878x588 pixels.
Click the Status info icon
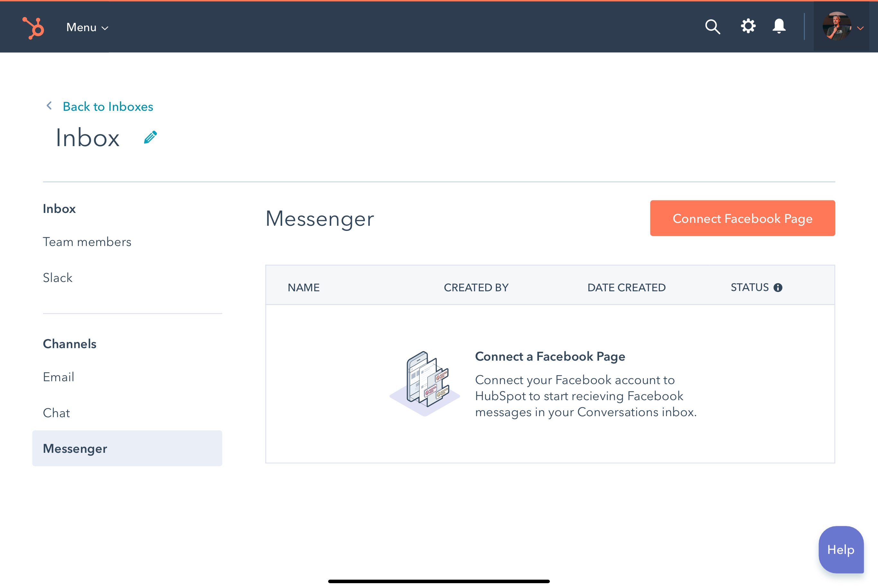tap(778, 288)
